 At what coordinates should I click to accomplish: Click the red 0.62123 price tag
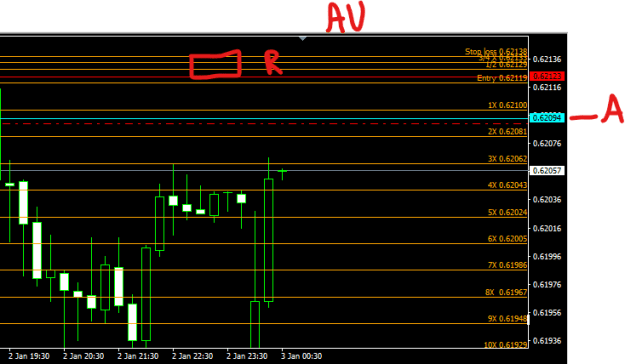[x=547, y=76]
